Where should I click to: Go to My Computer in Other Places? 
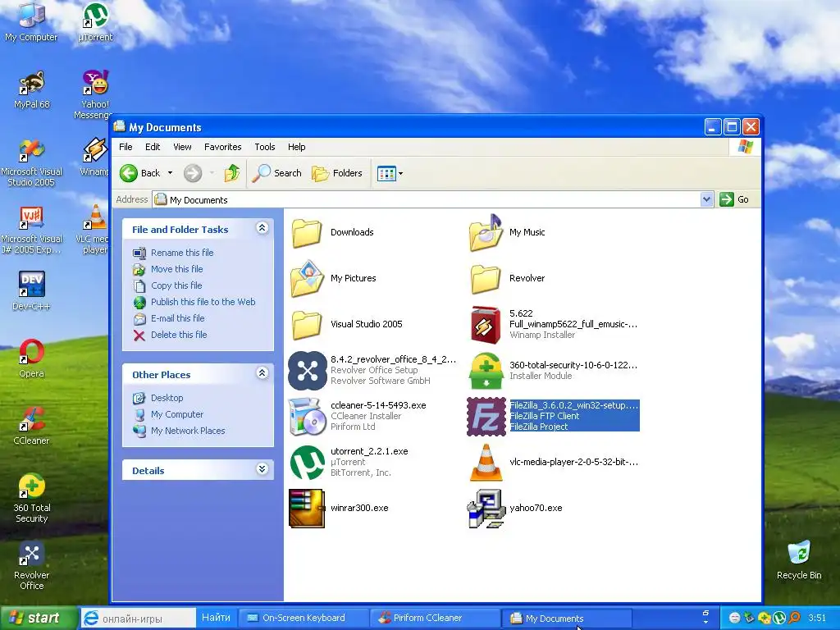pyautogui.click(x=177, y=414)
